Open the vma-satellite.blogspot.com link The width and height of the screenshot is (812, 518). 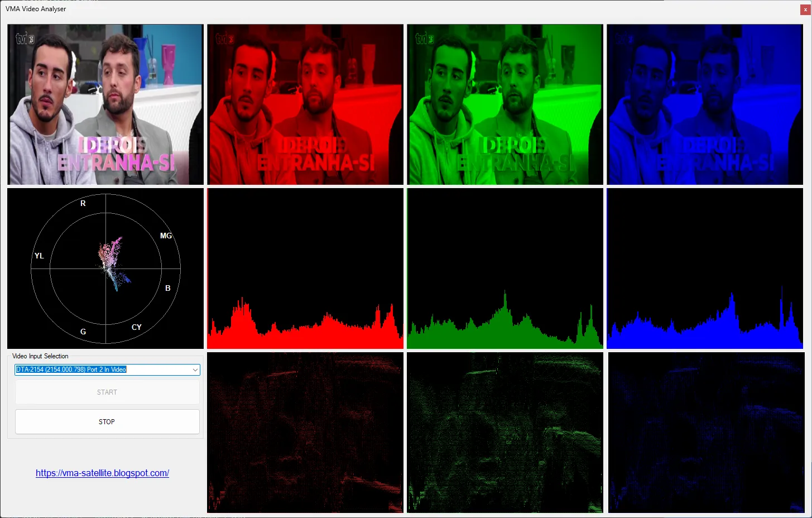[102, 473]
